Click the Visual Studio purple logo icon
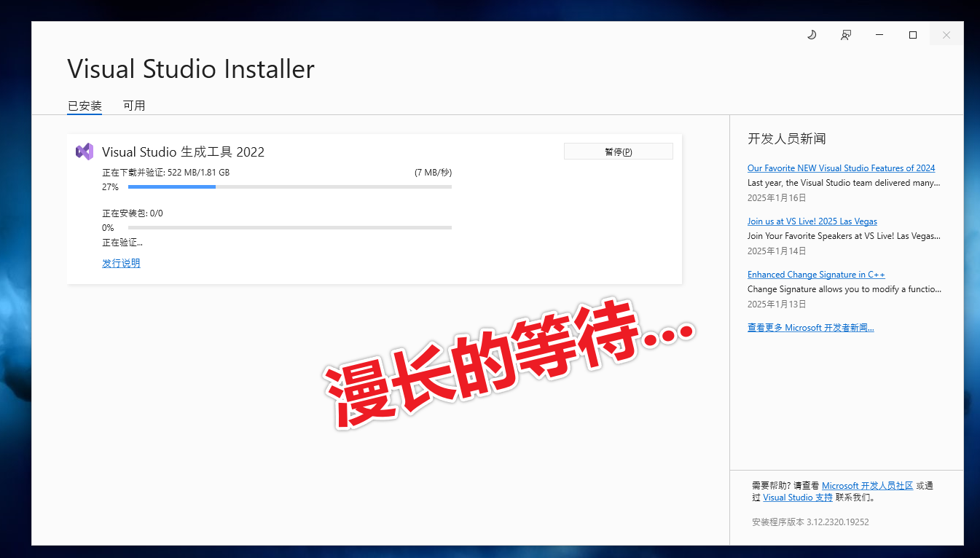 [x=85, y=152]
